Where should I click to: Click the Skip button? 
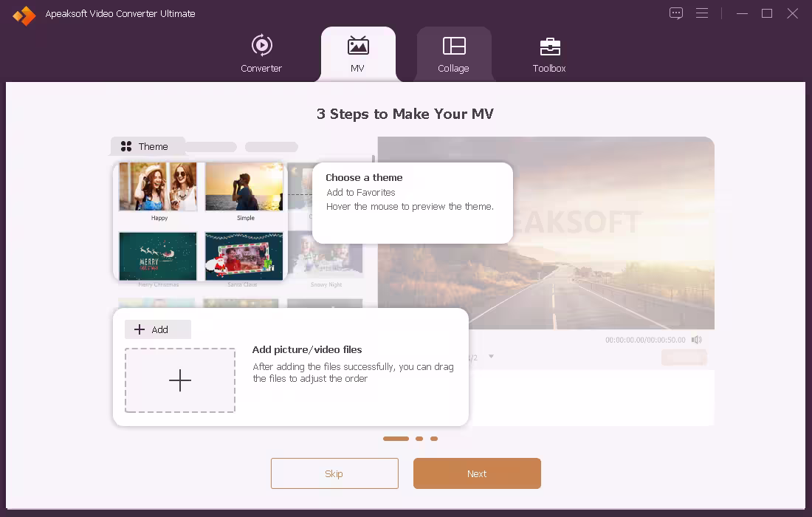tap(334, 473)
